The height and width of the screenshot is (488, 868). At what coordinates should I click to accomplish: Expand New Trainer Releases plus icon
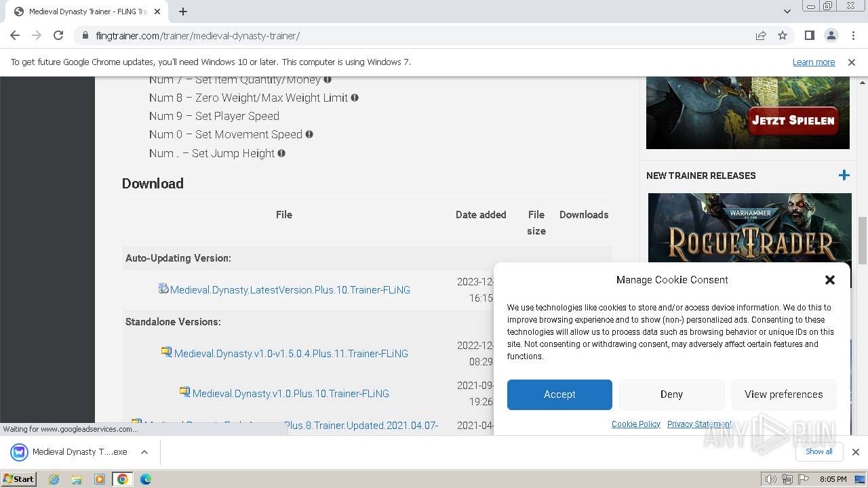coord(844,176)
